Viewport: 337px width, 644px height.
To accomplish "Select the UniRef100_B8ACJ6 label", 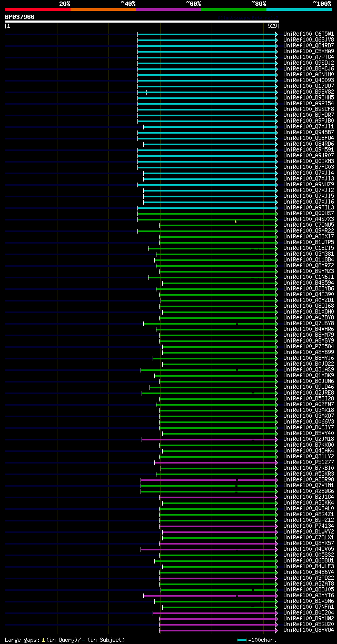I will click(309, 68).
